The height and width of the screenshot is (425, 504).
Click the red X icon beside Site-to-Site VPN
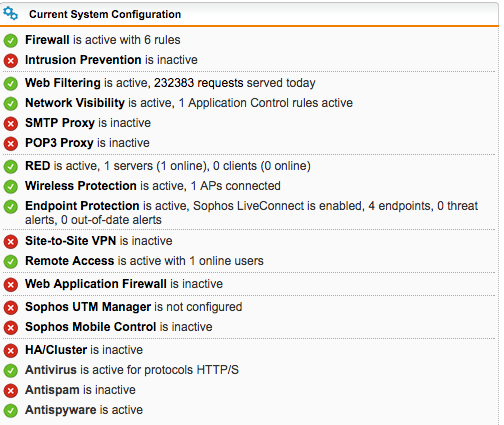(x=11, y=242)
